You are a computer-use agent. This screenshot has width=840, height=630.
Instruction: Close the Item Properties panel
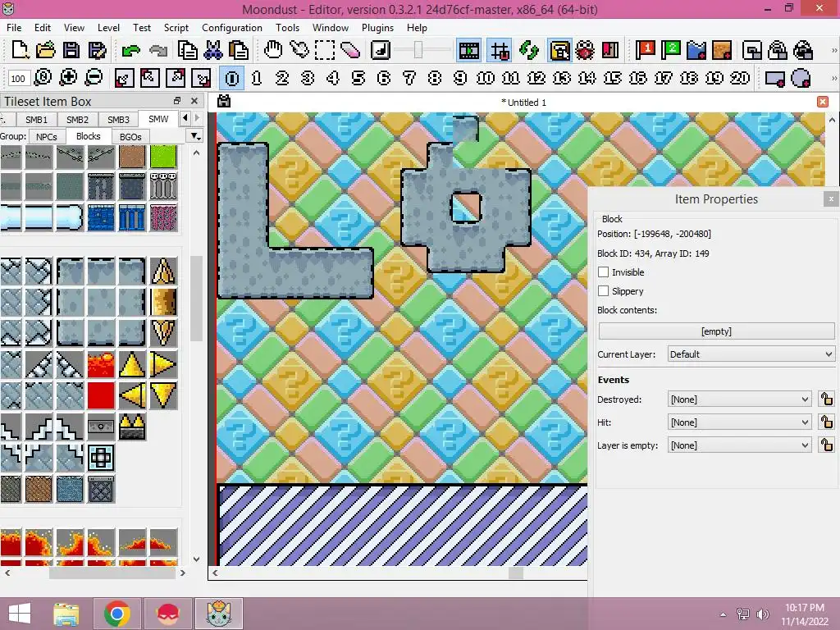click(x=831, y=199)
